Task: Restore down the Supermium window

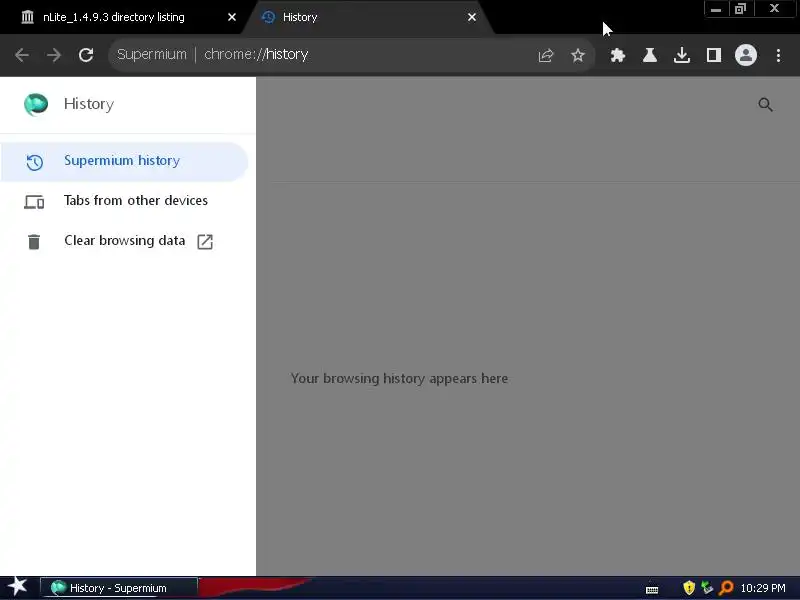Action: [740, 9]
